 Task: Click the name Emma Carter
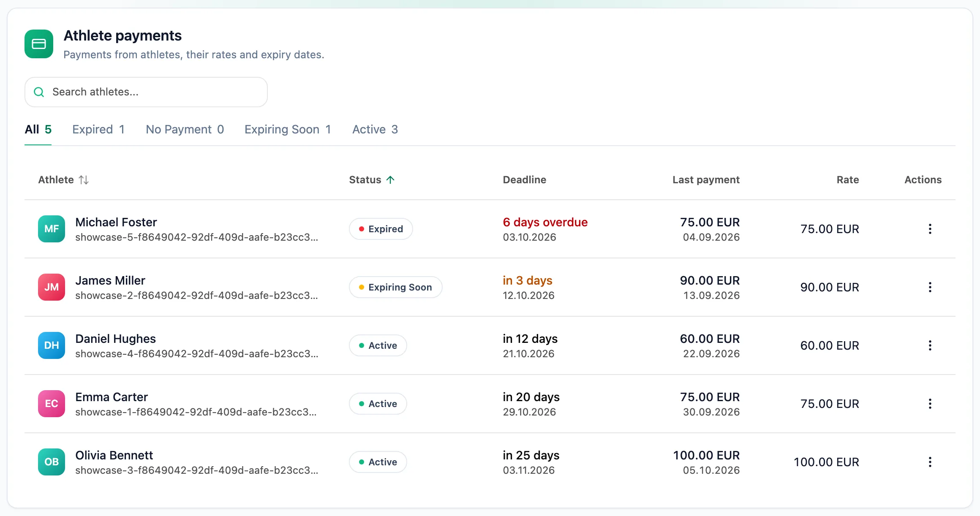point(112,397)
